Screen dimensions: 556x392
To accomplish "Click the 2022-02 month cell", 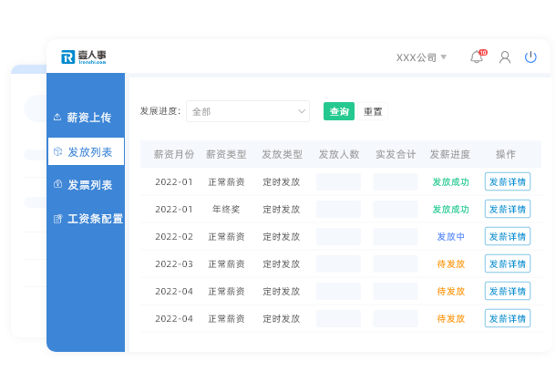I will click(174, 237).
